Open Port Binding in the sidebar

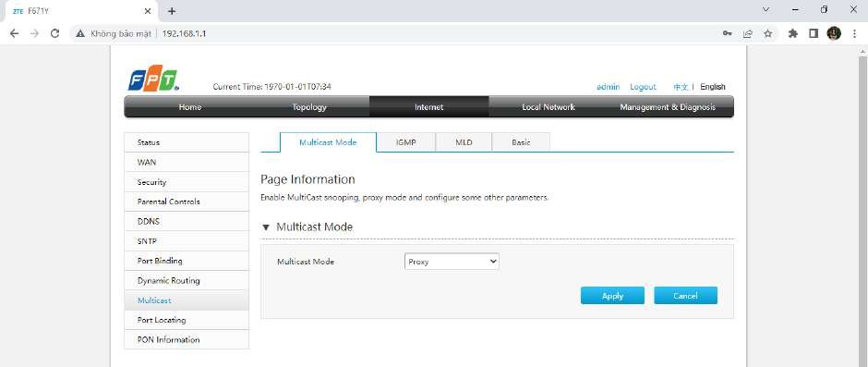187,261
